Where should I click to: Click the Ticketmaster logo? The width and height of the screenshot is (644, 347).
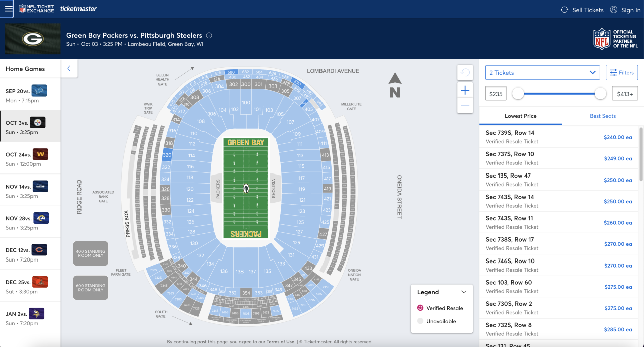pyautogui.click(x=78, y=9)
